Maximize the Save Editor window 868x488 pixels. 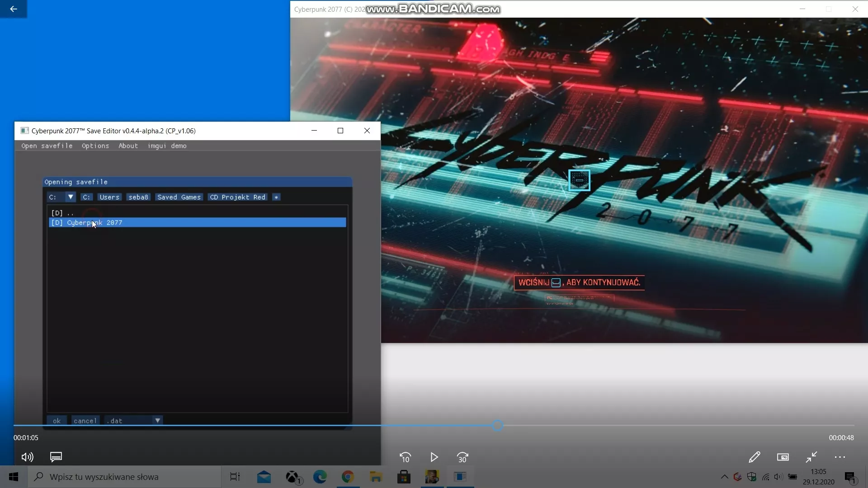point(340,131)
